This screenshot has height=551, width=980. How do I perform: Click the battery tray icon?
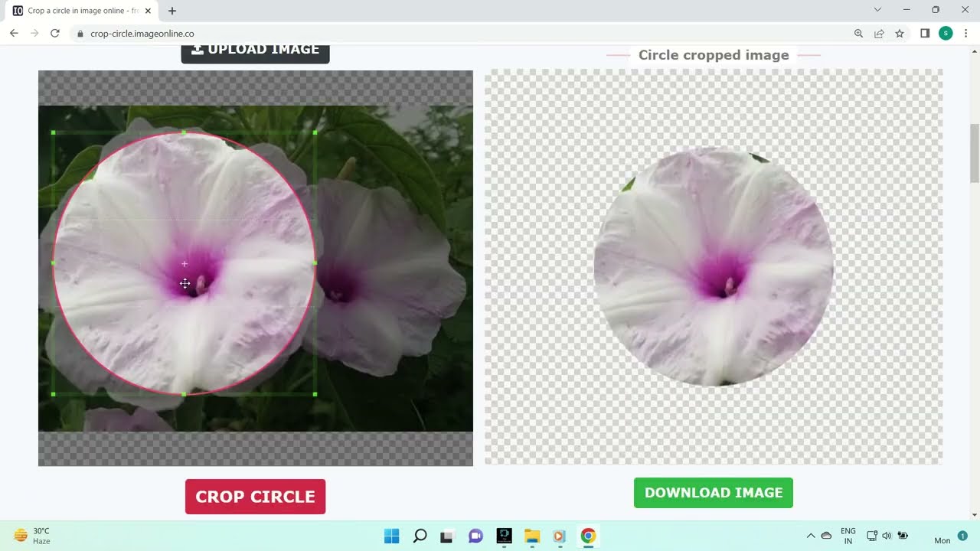[x=903, y=536]
